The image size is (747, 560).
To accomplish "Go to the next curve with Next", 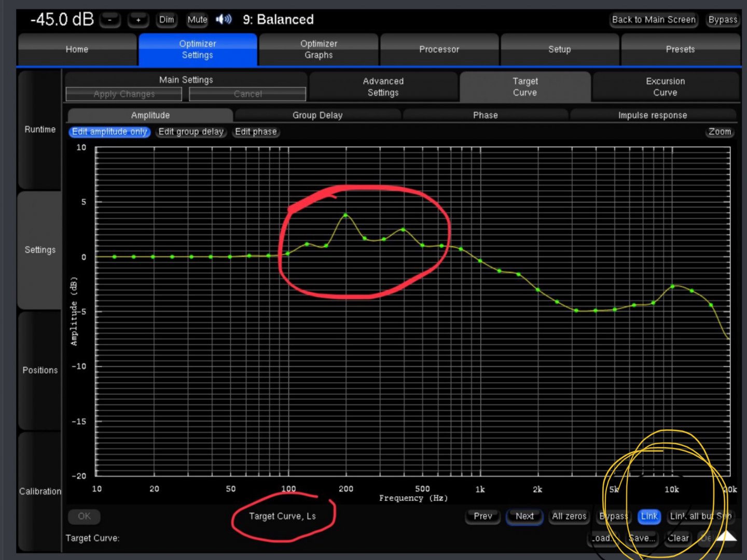I will 524,516.
